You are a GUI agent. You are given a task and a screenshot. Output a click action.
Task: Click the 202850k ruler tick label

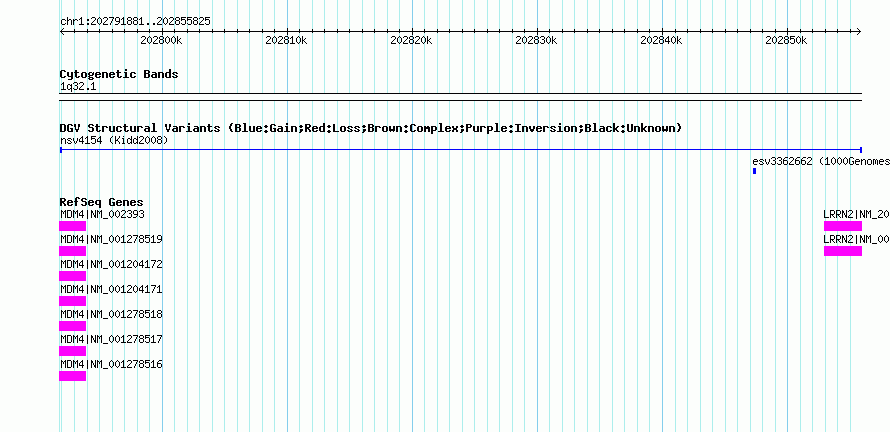(786, 40)
